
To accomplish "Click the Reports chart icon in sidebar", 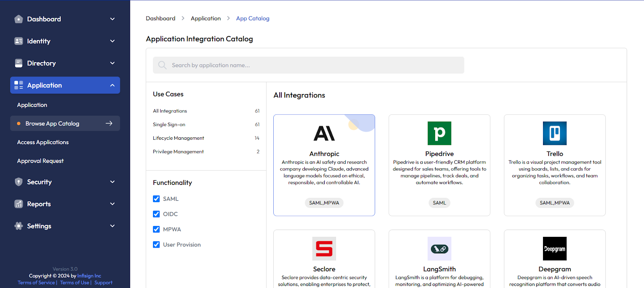I will 19,204.
